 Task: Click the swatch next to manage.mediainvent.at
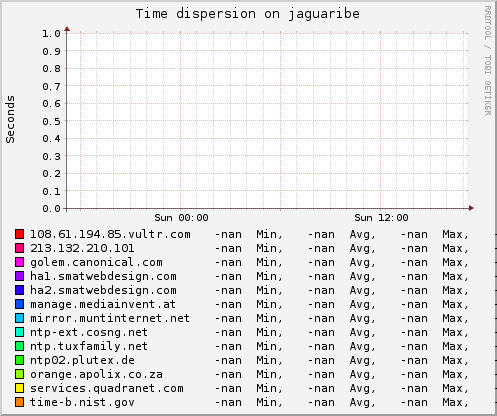19,304
